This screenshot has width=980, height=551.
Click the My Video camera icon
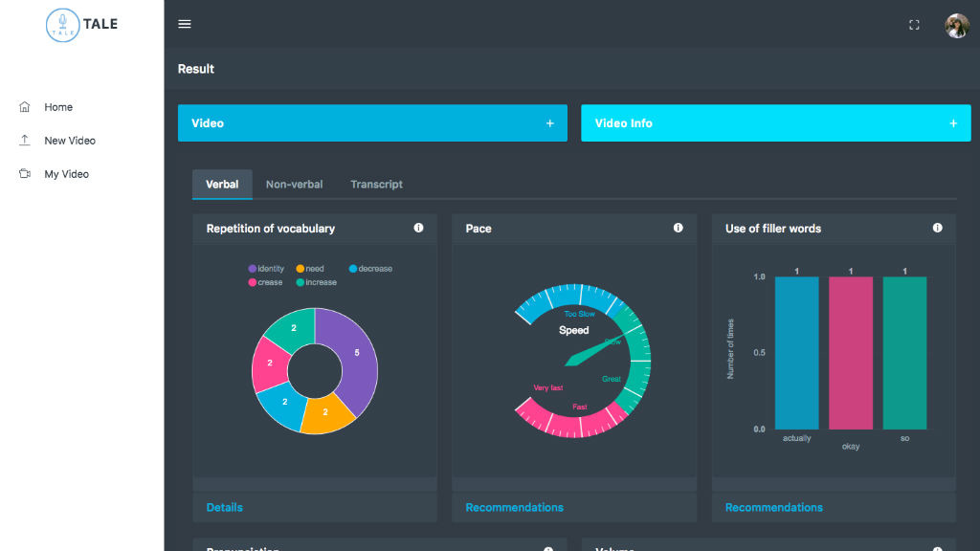25,174
